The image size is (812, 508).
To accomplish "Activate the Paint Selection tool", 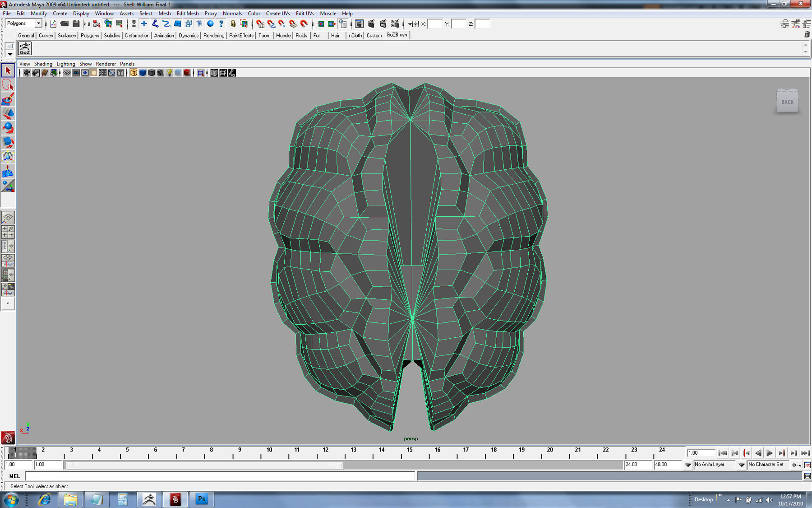I will (8, 99).
